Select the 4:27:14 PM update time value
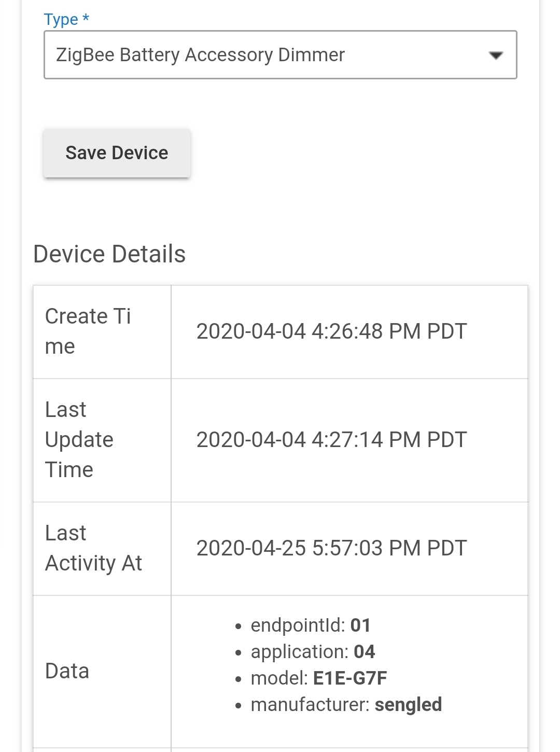Image resolution: width=560 pixels, height=752 pixels. pyautogui.click(x=331, y=440)
